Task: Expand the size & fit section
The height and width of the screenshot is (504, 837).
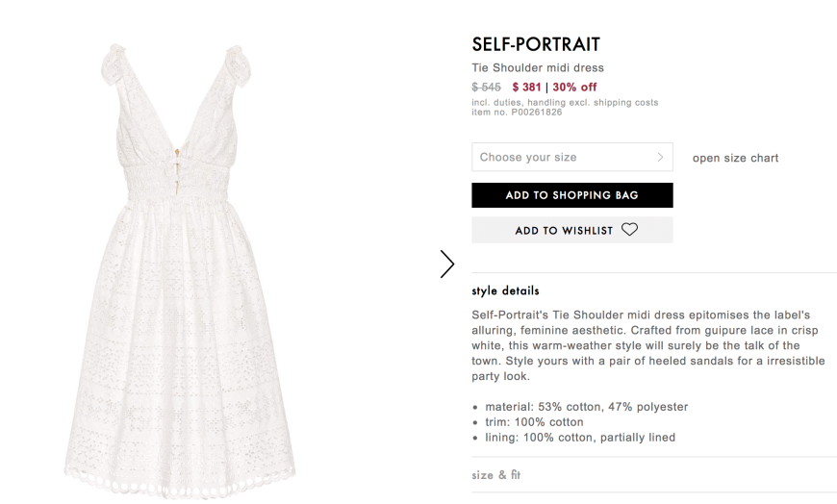Action: click(x=495, y=474)
